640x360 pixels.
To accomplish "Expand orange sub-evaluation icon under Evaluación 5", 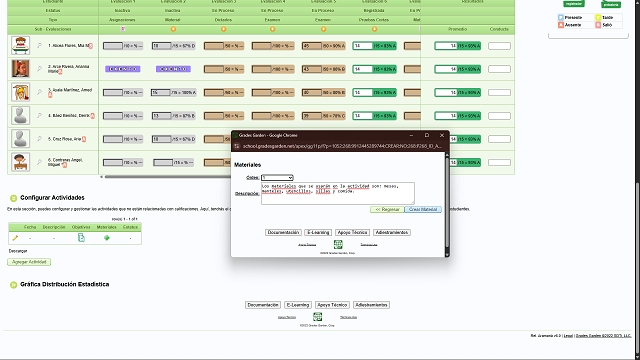I will point(323,29).
